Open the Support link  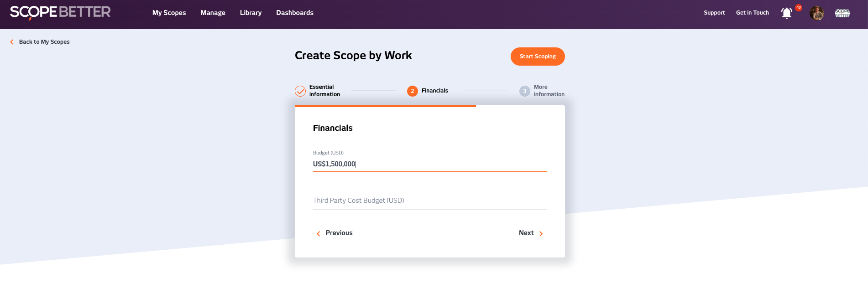pos(714,13)
